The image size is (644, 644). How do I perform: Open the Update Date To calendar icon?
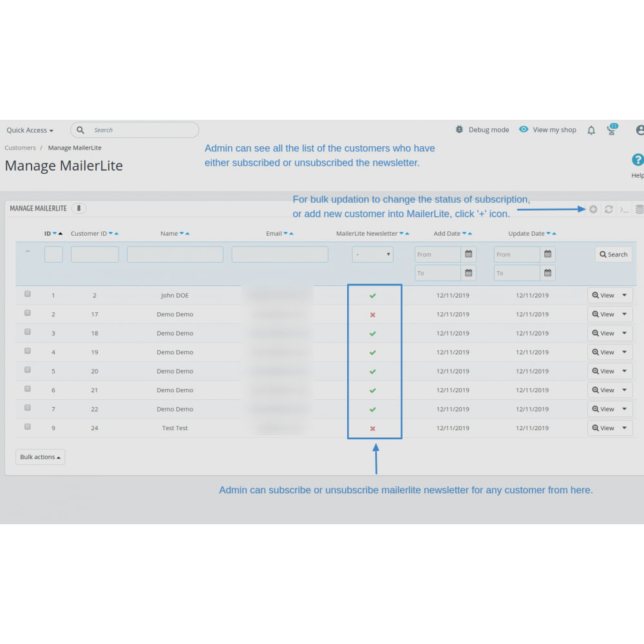(547, 273)
